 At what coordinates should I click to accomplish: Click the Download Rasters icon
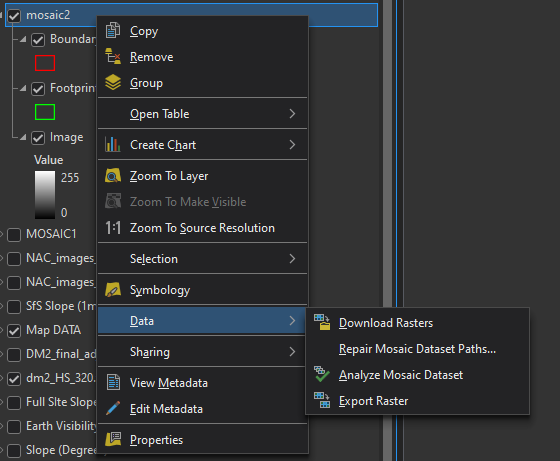click(322, 322)
